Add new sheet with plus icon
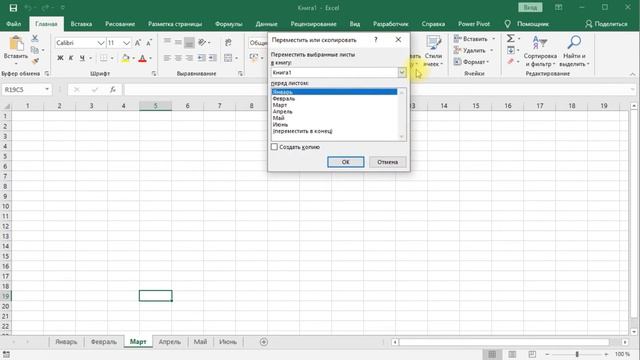Viewport: 640px width, 360px height. (x=264, y=342)
